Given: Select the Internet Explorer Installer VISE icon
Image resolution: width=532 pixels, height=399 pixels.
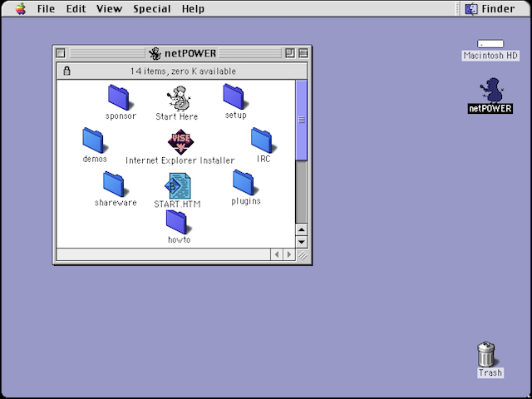Looking at the screenshot, I should pyautogui.click(x=180, y=141).
